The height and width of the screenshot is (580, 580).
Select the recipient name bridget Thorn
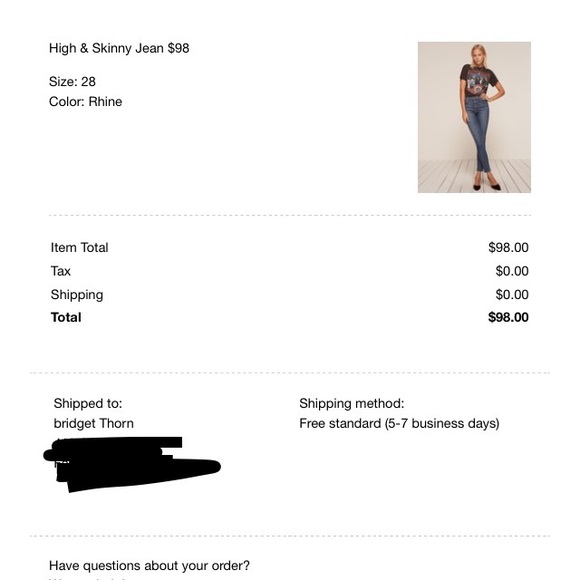click(x=94, y=423)
